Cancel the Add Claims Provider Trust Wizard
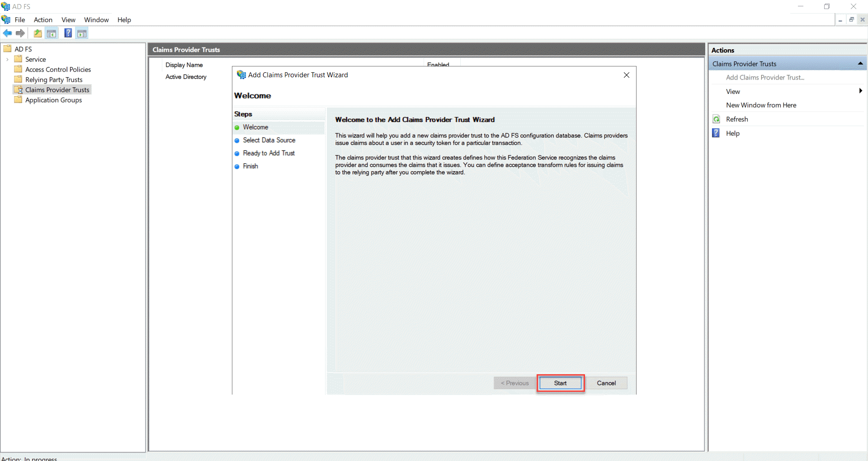 [606, 383]
